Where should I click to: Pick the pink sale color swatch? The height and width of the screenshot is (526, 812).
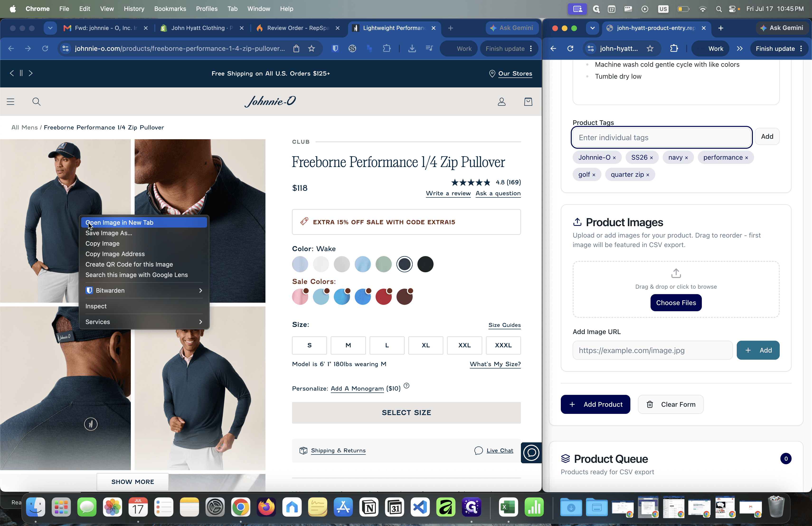coord(300,297)
